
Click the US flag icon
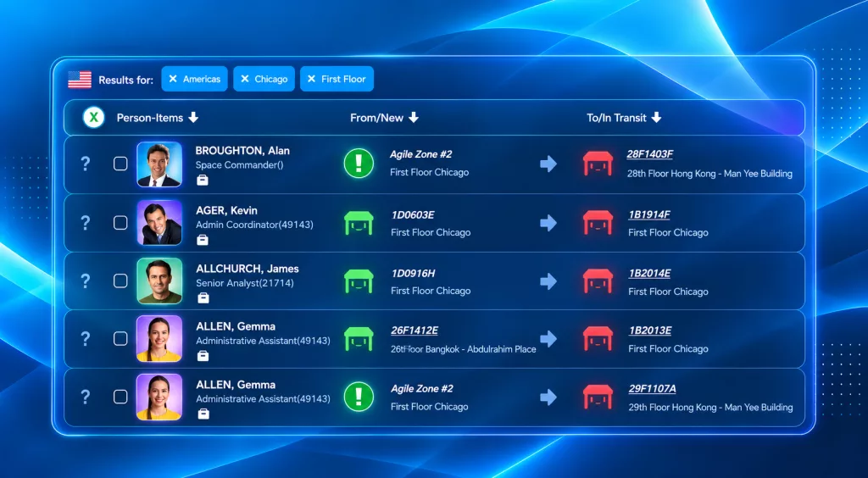pos(80,80)
